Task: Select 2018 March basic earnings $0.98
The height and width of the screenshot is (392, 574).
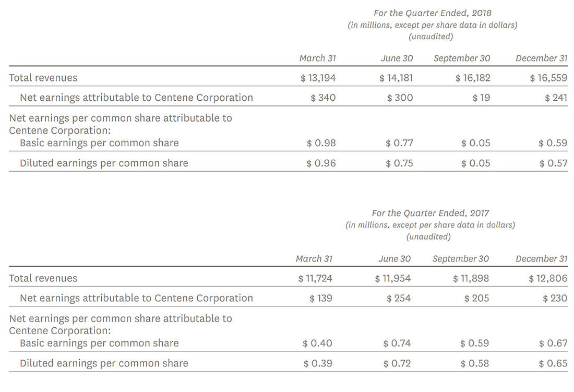Action: click(321, 143)
